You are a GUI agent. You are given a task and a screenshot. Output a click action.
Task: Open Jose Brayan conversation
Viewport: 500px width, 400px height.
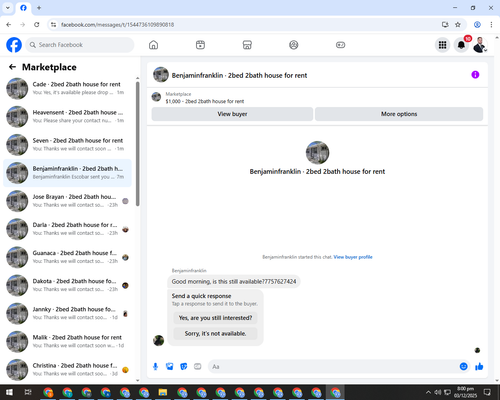click(x=67, y=201)
